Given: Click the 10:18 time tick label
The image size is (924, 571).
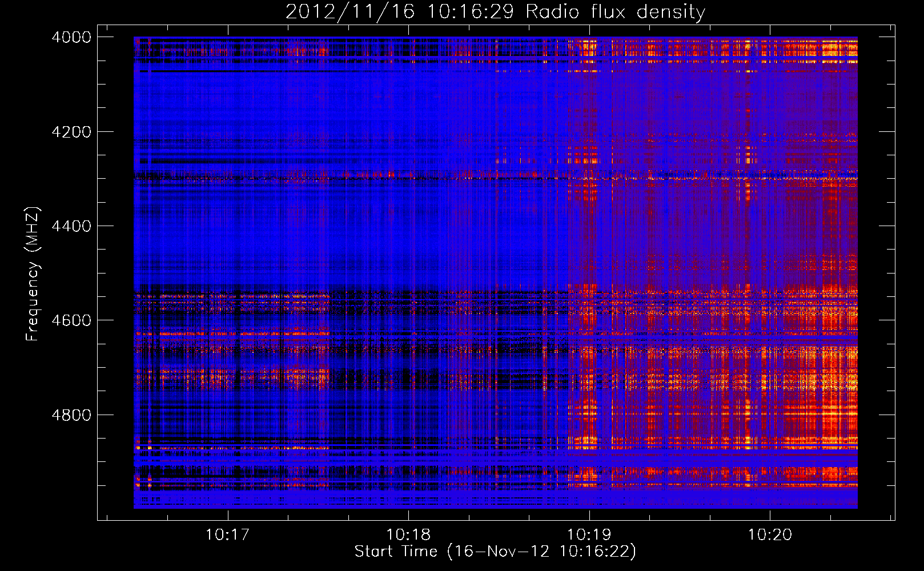Looking at the screenshot, I should 408,534.
